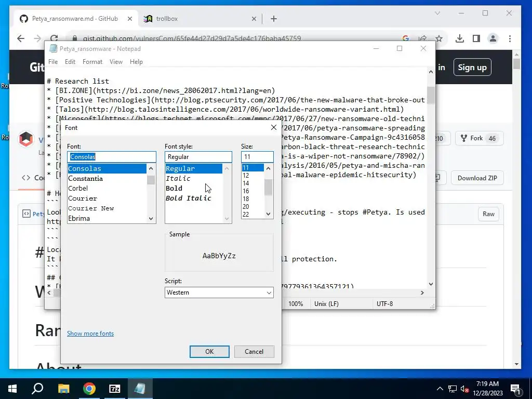
Task: Click OK in Font dialog
Action: pos(209,352)
